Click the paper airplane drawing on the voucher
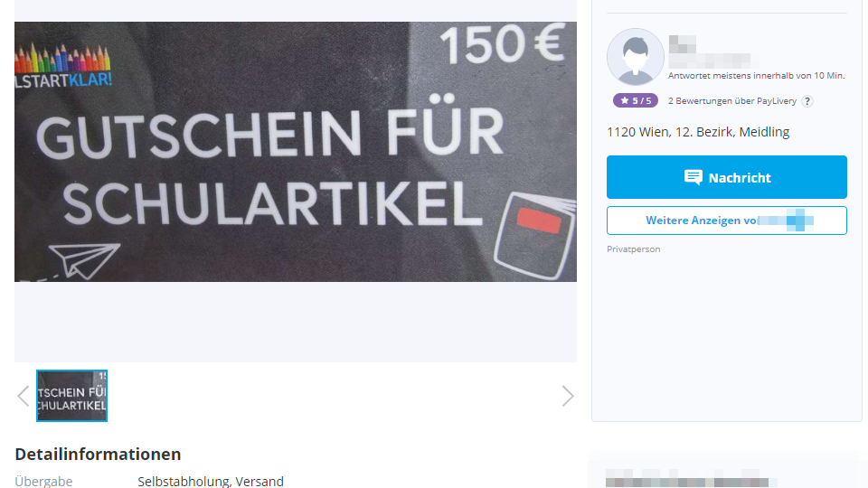The image size is (868, 488). 84,260
